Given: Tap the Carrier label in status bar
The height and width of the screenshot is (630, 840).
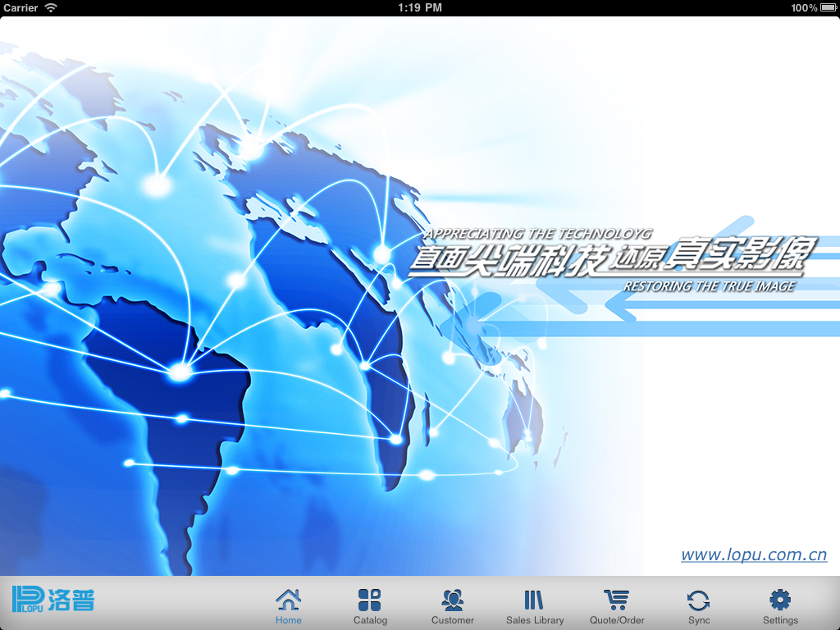Looking at the screenshot, I should (x=21, y=7).
